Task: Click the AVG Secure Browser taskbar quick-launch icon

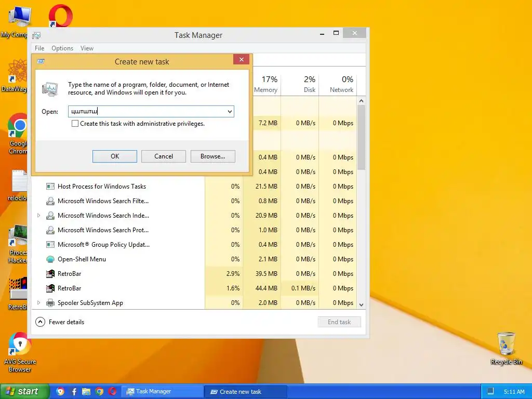Action: tap(60, 392)
